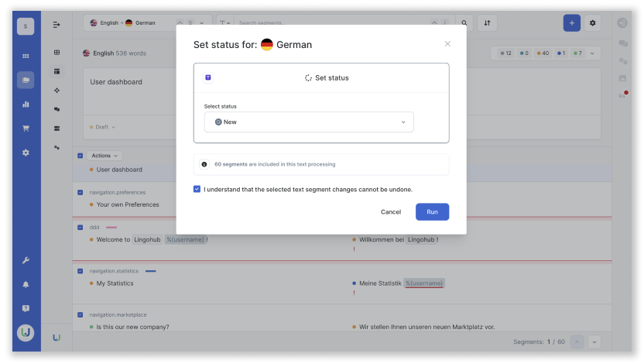
Task: Open the Actions dropdown menu
Action: click(104, 156)
